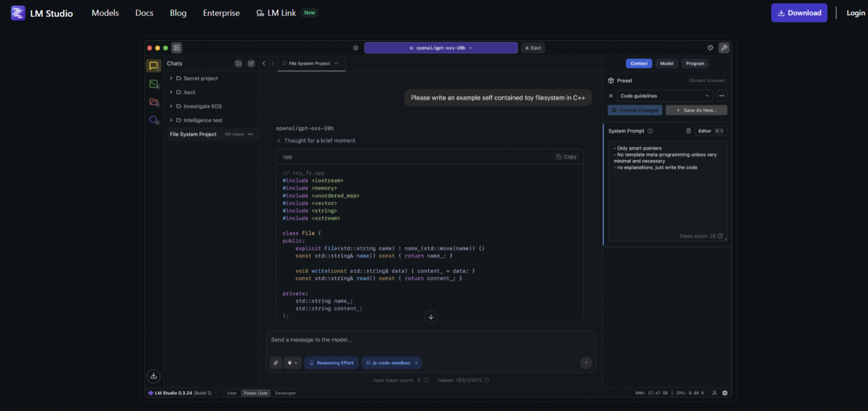868x411 pixels.
Task: Select User mode in status bar
Action: (231, 393)
